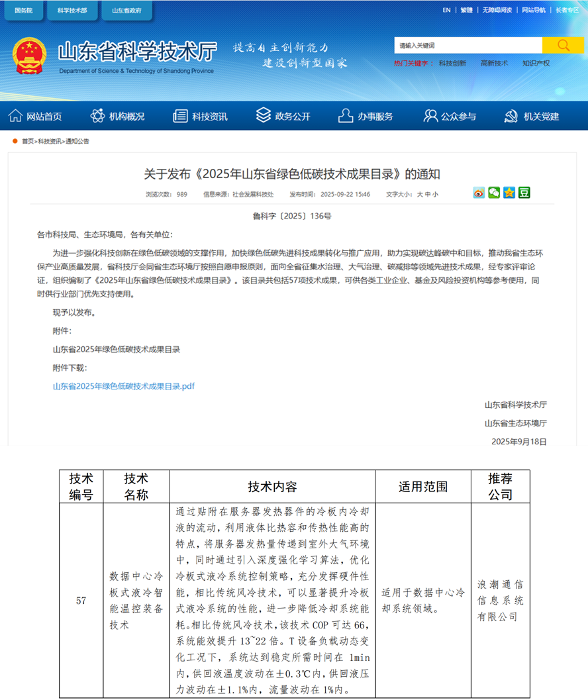Open 公众参与 navigation item
The image size is (588, 700).
458,117
